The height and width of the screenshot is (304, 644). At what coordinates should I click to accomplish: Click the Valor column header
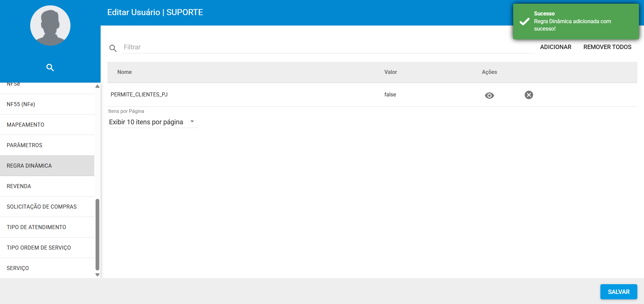[390, 72]
